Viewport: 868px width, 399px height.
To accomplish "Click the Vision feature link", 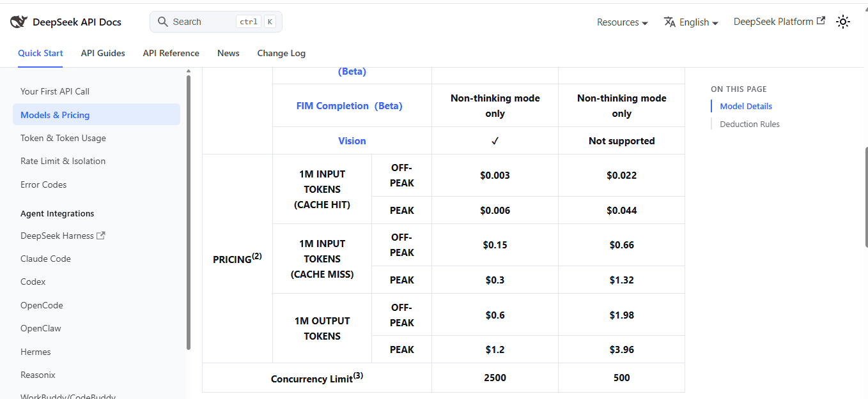I will point(352,140).
